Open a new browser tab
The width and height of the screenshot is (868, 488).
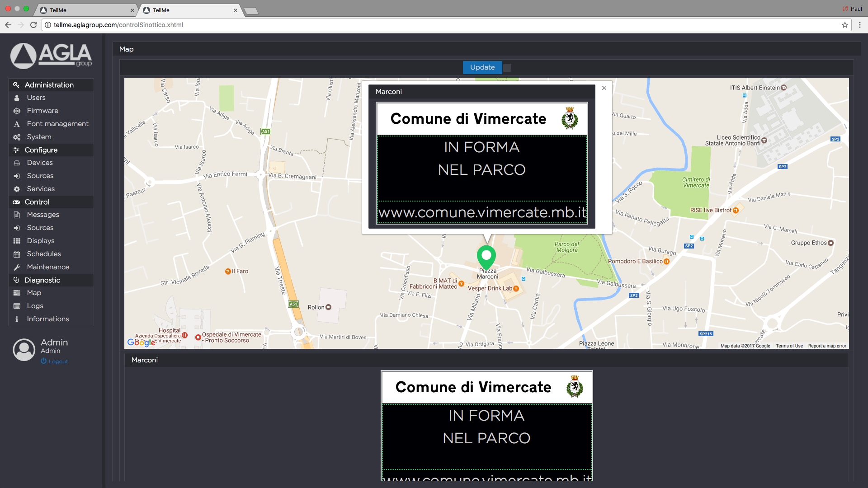point(251,11)
